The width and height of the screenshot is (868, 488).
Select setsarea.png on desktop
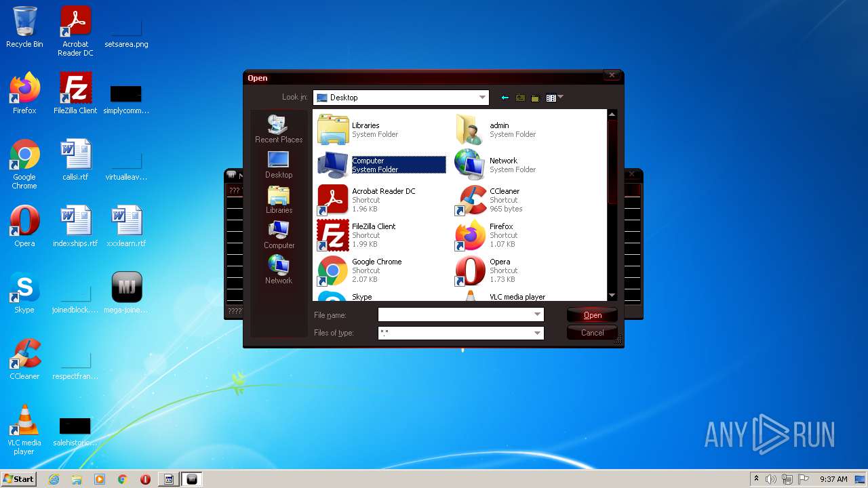126,31
